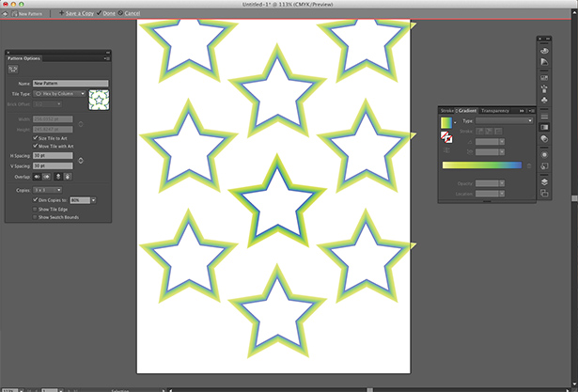Select Right in Front overlap
Viewport: 578px width, 392px height.
click(46, 177)
